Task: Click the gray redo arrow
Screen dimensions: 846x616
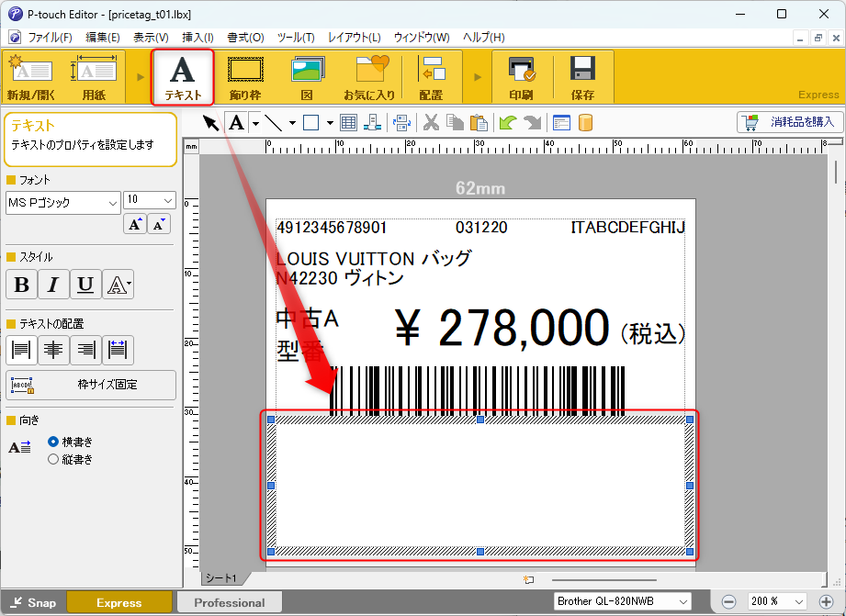Action: point(533,123)
